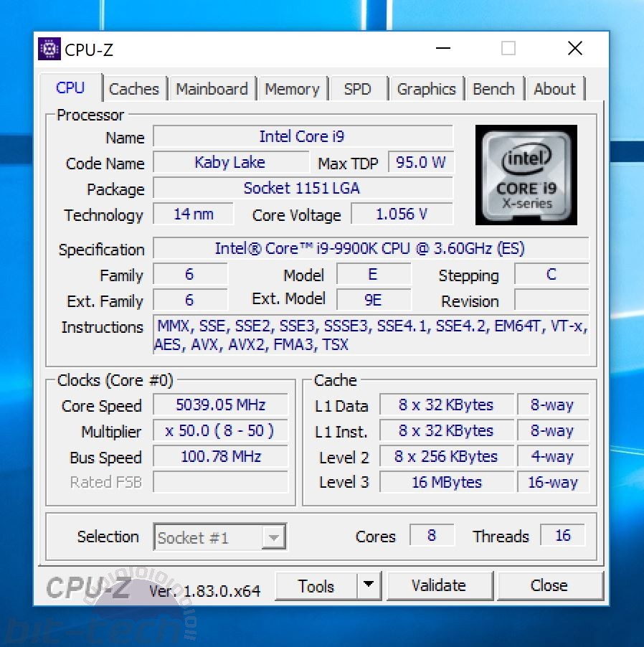Viewport: 644px width, 647px height.
Task: Select the CPU tab
Action: (71, 88)
